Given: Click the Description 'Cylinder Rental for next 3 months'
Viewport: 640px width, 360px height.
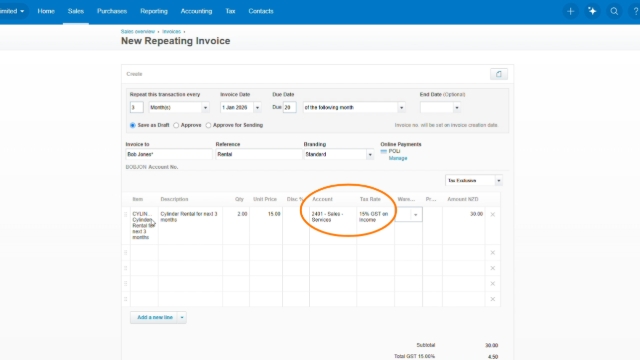Looking at the screenshot, I should (190, 225).
